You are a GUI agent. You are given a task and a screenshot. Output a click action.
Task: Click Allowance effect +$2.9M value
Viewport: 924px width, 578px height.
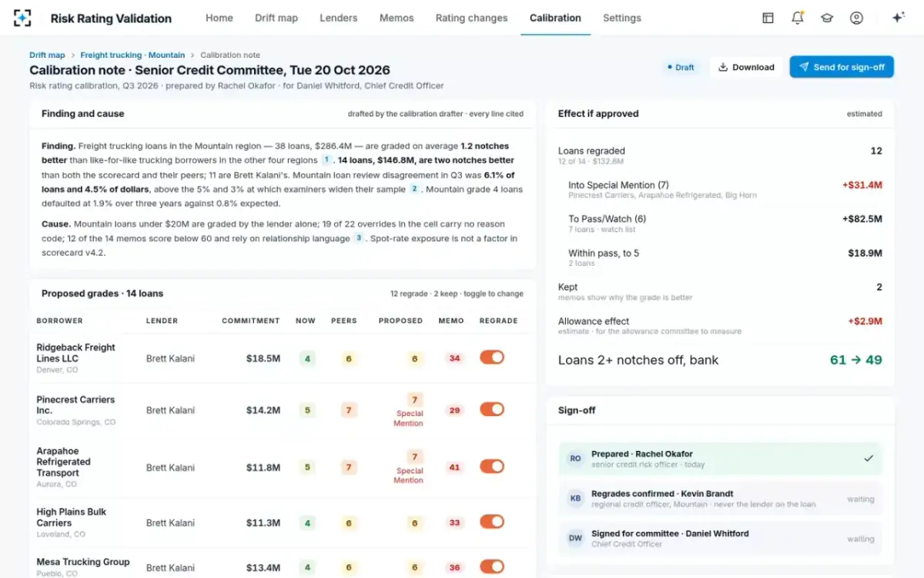click(x=865, y=321)
